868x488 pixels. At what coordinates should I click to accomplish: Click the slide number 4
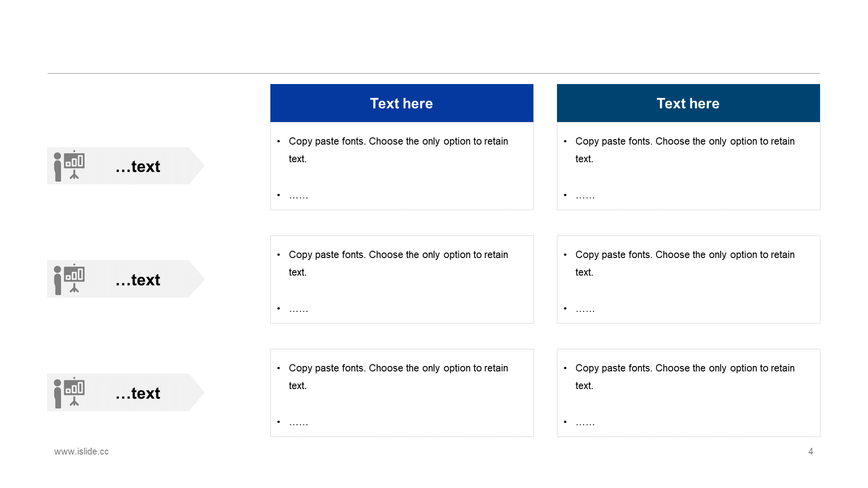pyautogui.click(x=811, y=451)
